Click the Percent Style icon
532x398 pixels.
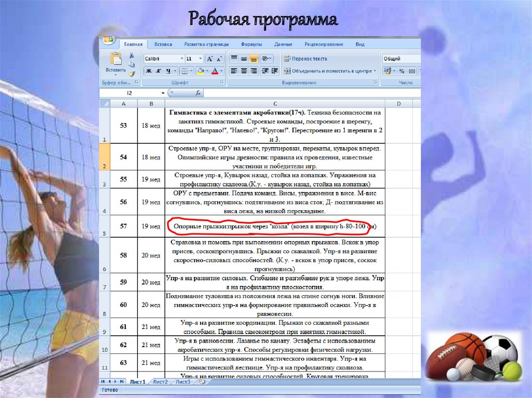pos(402,71)
